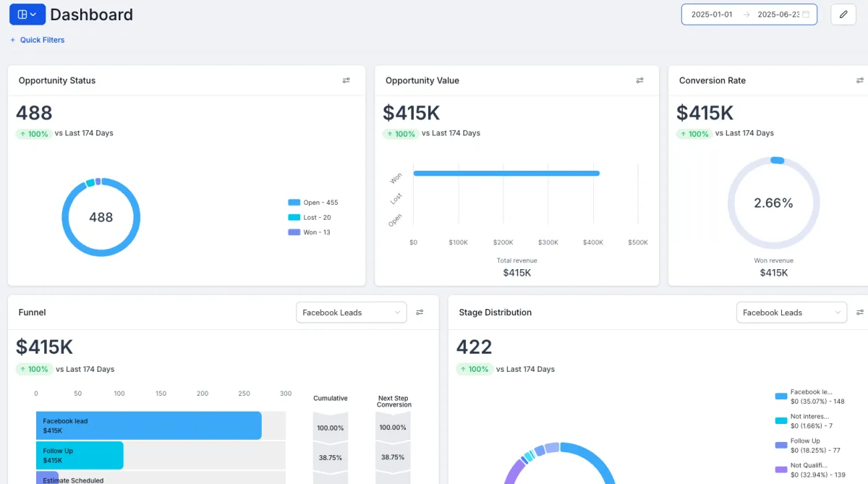Select the Estimate Scheduled funnel bar
This screenshot has height=484, width=868.
pyautogui.click(x=47, y=478)
